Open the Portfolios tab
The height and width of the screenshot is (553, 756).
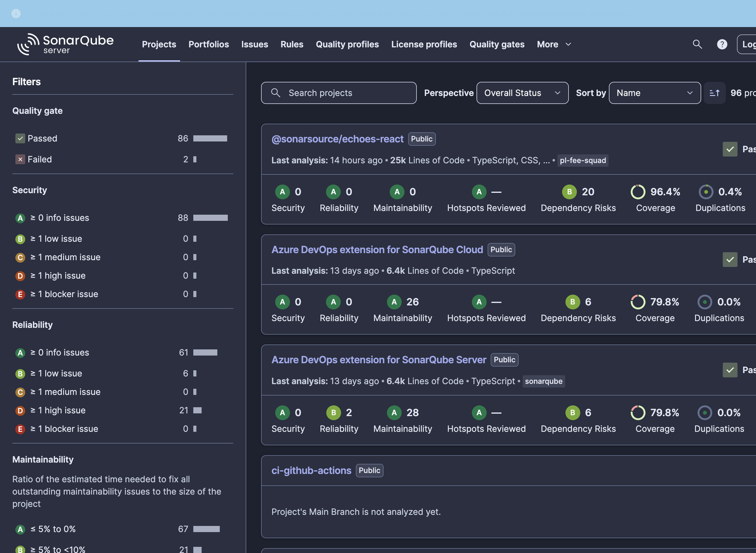[209, 44]
